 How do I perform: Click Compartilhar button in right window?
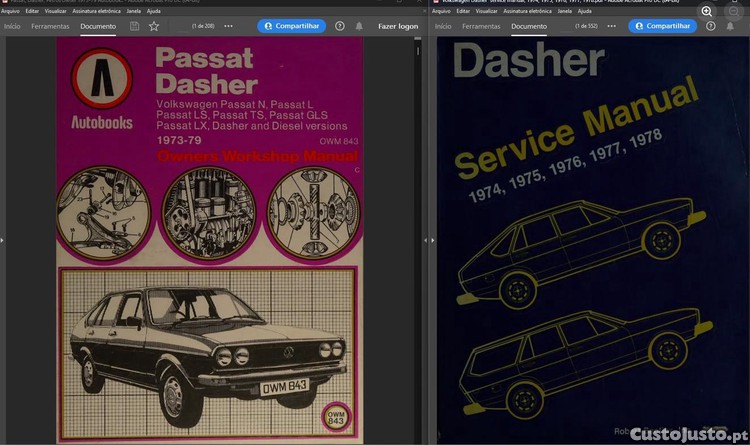[x=662, y=26]
